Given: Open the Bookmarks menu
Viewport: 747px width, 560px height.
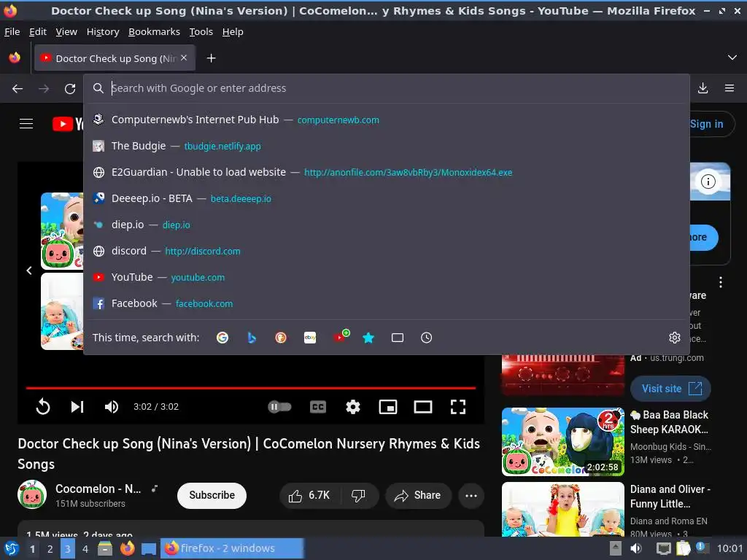Looking at the screenshot, I should coord(155,32).
